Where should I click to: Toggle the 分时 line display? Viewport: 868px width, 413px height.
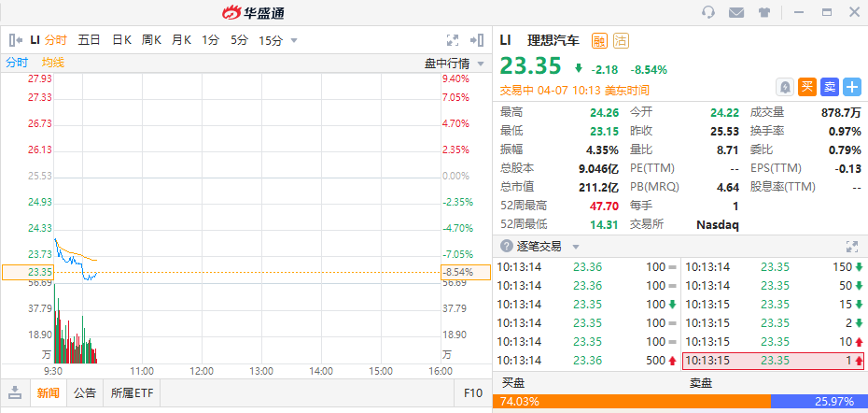point(17,63)
